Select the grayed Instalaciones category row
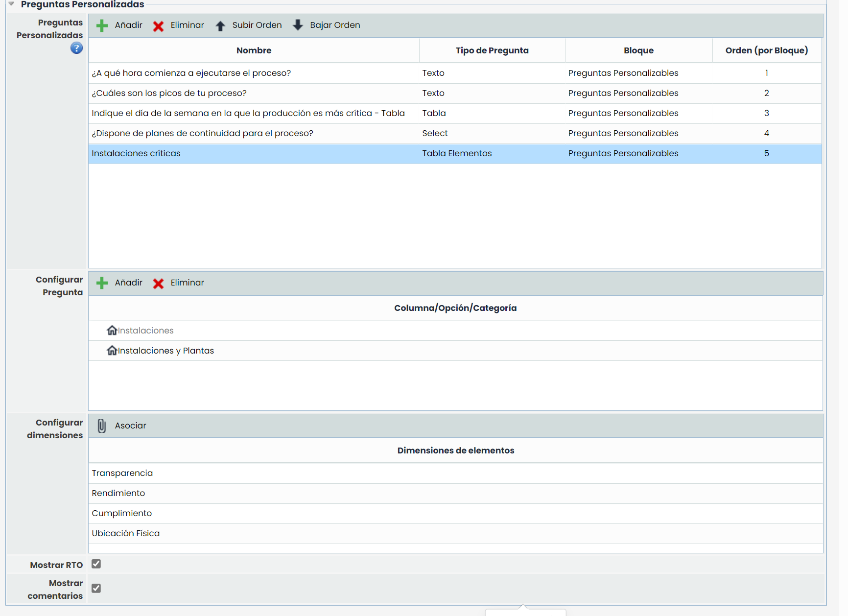Viewport: 848px width, 616px height. click(x=145, y=331)
